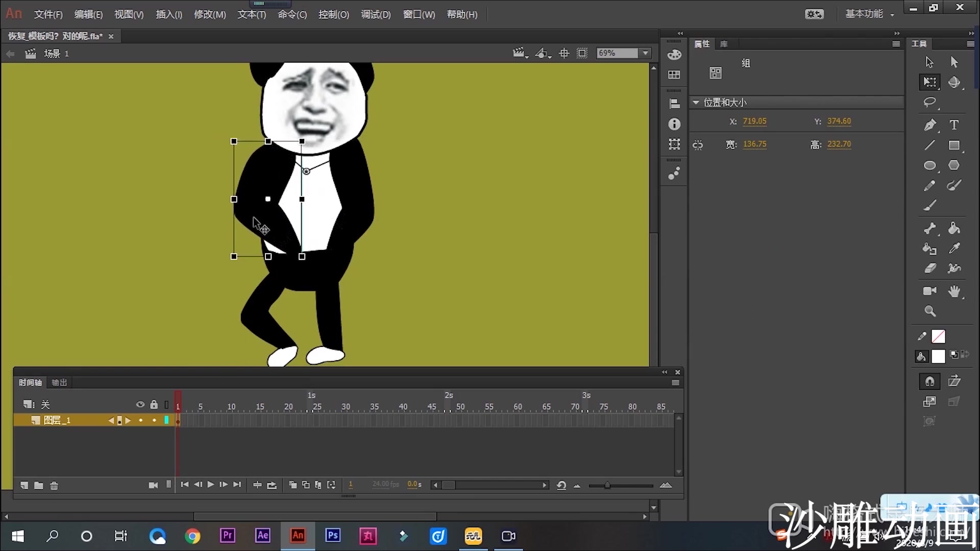Select the Eyedropper tool
This screenshot has height=551, width=980.
pos(954,248)
